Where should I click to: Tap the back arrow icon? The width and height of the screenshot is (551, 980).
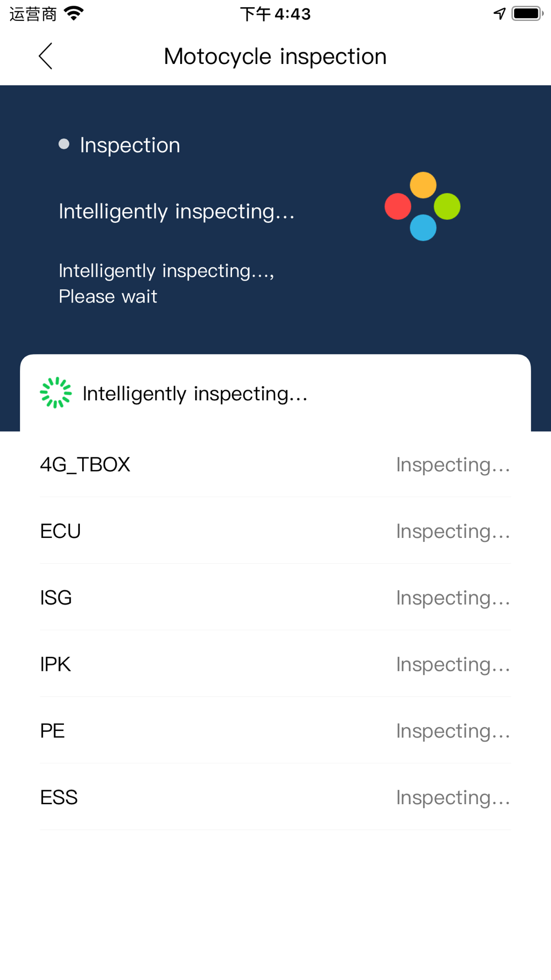pos(46,56)
